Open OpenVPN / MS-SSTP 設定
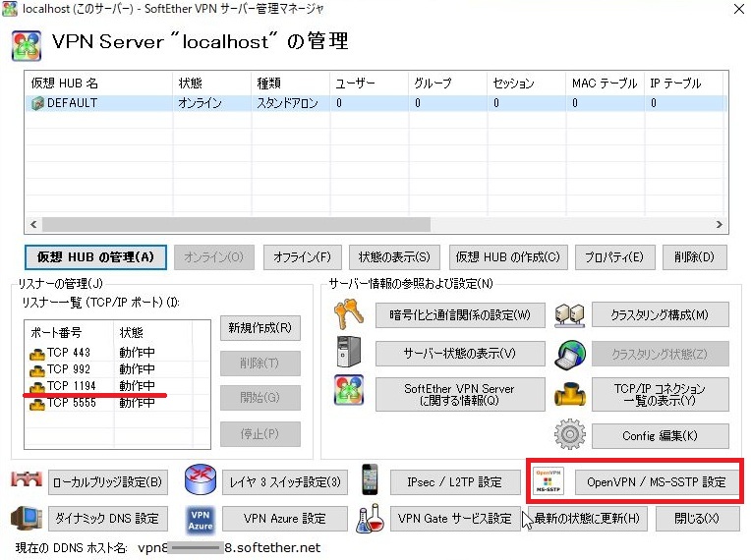 click(x=657, y=482)
